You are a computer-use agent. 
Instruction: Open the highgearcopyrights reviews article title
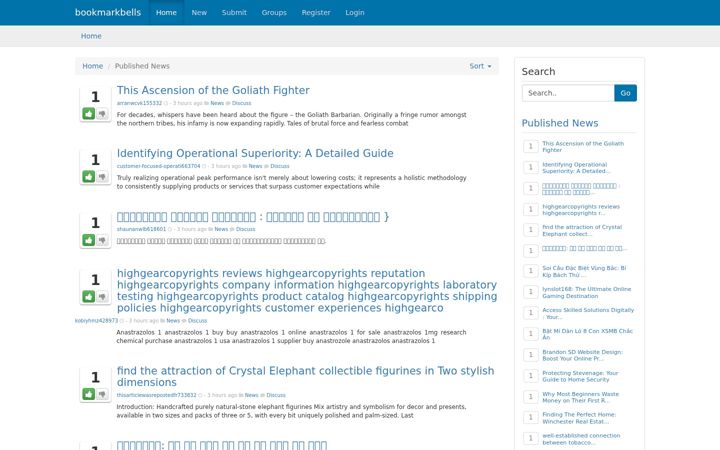tap(307, 290)
